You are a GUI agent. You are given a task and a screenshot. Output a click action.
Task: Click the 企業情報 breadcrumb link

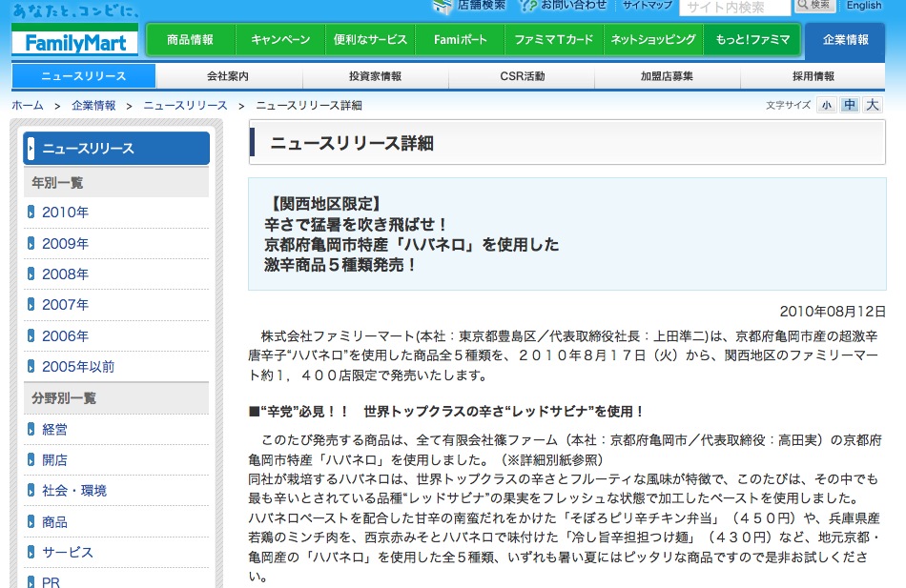pos(93,106)
